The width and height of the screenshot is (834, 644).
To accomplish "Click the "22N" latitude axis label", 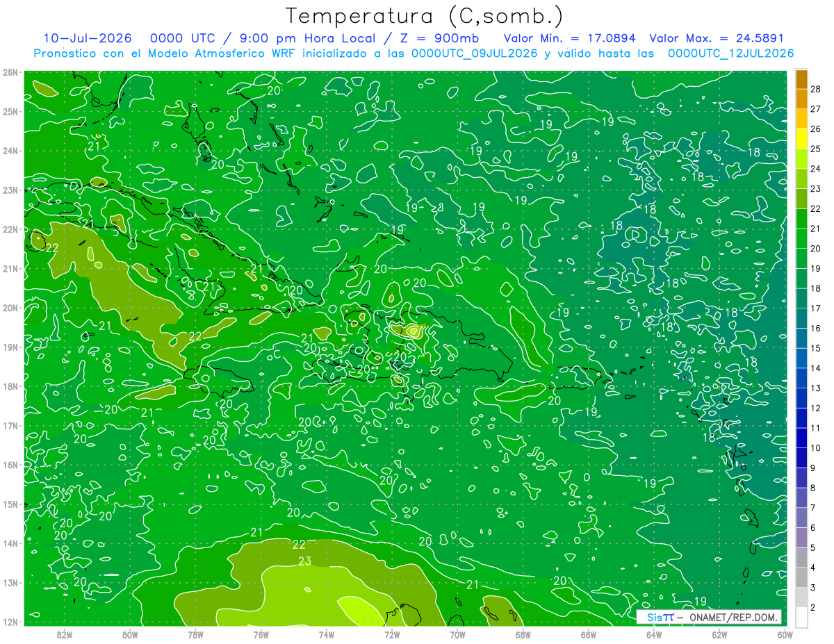I will tap(10, 229).
